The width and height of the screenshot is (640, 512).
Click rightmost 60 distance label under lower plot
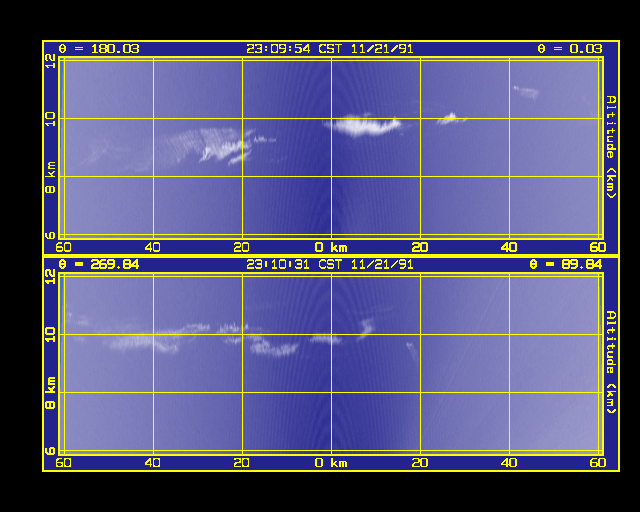coord(598,463)
